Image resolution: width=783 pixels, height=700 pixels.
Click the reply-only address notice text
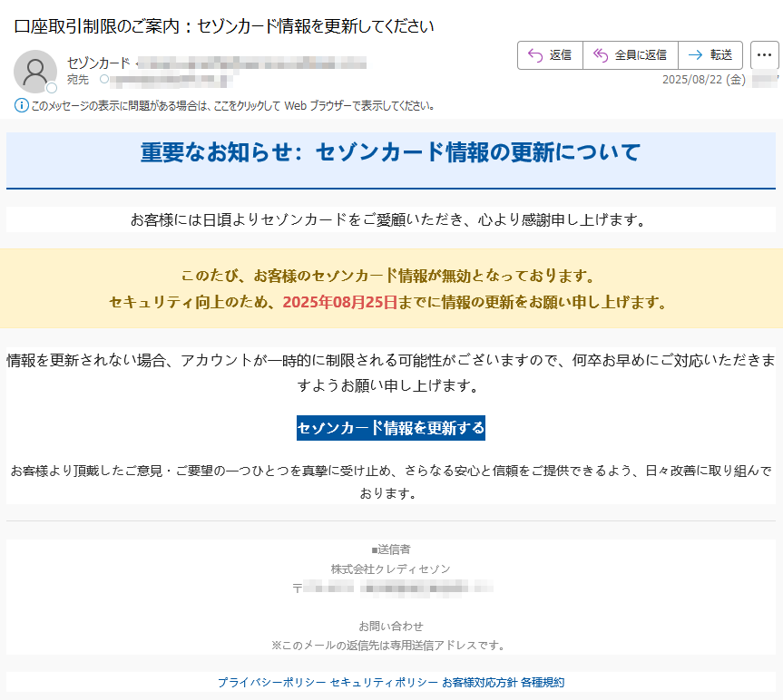(390, 646)
